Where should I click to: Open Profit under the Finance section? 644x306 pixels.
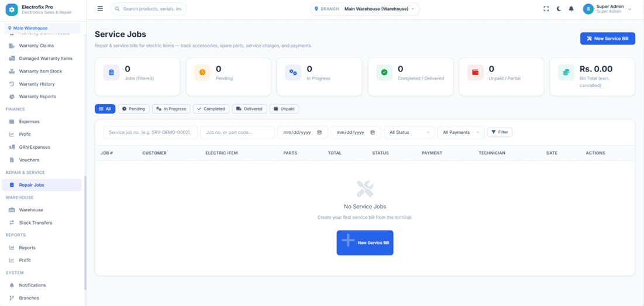tap(25, 135)
